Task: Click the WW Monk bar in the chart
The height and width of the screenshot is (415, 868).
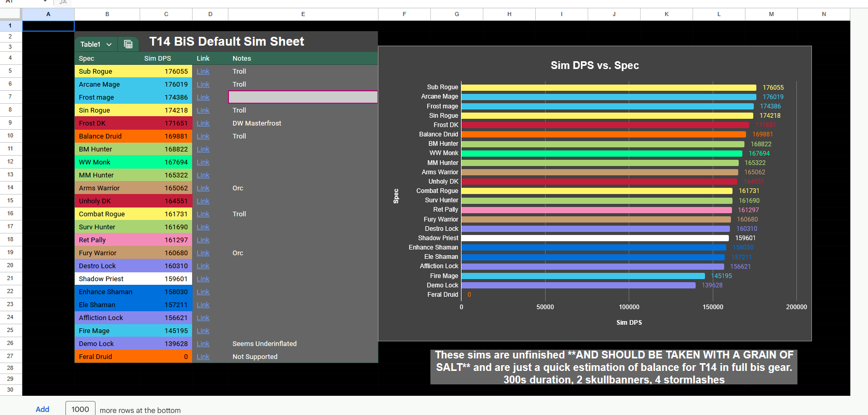Action: click(602, 154)
